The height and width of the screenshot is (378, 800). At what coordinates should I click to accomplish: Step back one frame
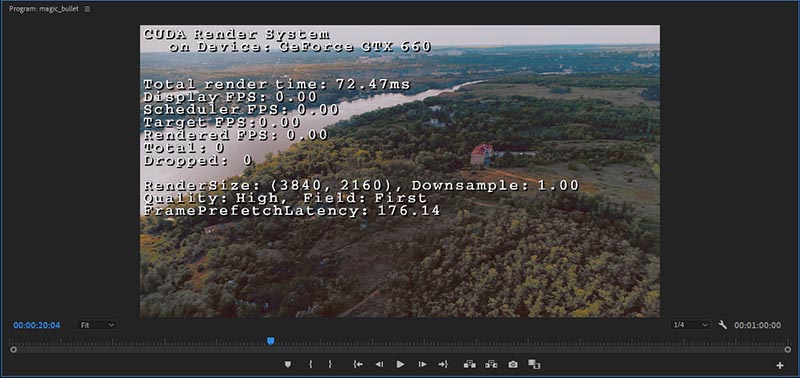point(379,364)
